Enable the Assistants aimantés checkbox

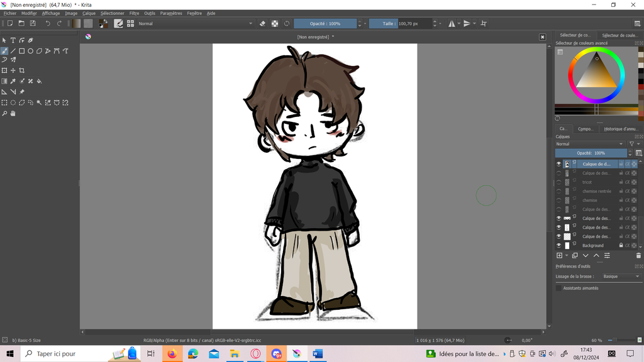[x=558, y=288]
